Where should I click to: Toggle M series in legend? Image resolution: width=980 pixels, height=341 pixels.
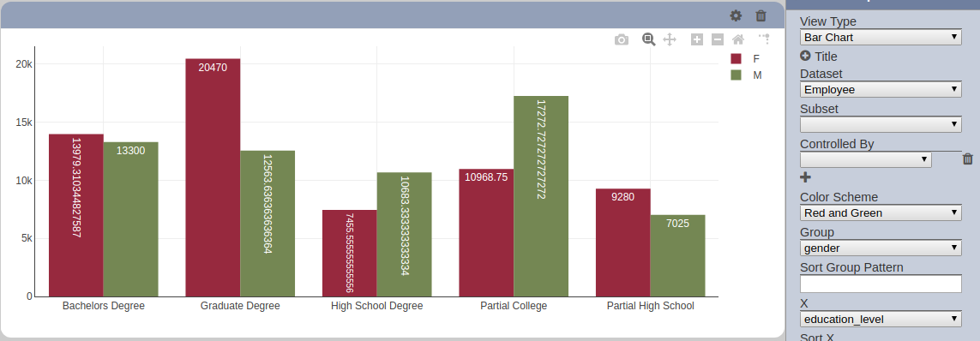[x=746, y=75]
